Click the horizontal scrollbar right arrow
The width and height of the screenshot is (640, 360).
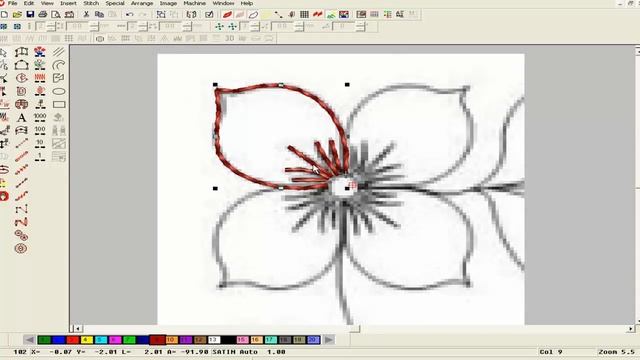631,329
